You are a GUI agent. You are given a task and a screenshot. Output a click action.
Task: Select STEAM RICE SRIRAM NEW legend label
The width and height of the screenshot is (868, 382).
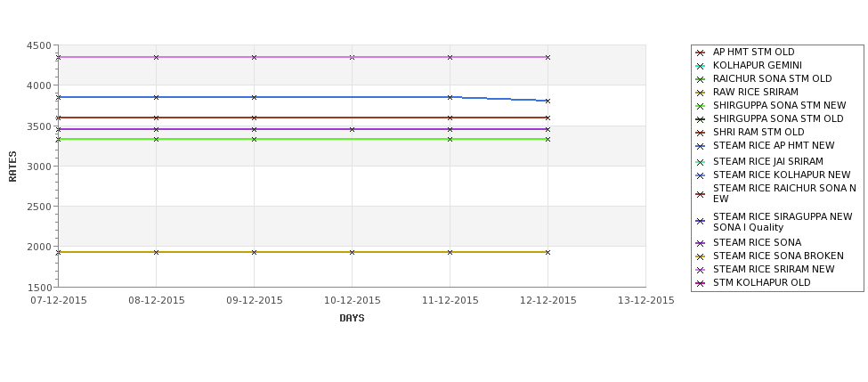[774, 269]
